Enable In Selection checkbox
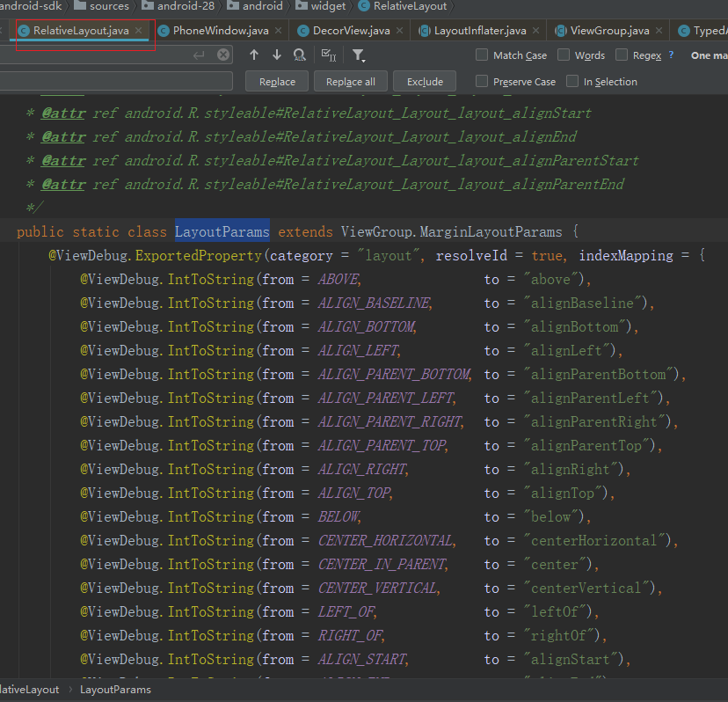The height and width of the screenshot is (702, 728). point(572,81)
